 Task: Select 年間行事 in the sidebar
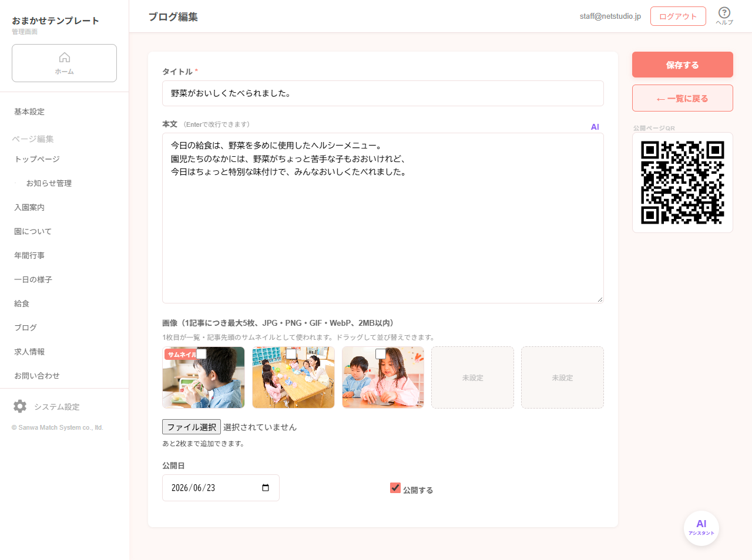click(29, 255)
